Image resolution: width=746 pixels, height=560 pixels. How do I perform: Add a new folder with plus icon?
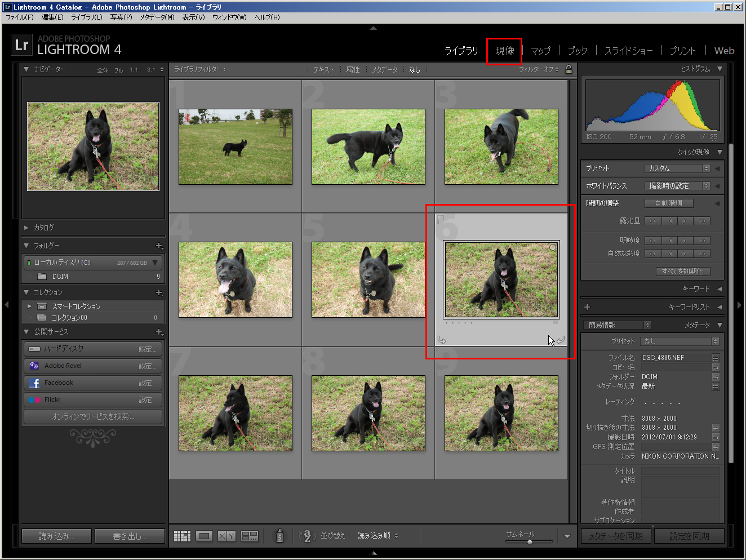[159, 246]
